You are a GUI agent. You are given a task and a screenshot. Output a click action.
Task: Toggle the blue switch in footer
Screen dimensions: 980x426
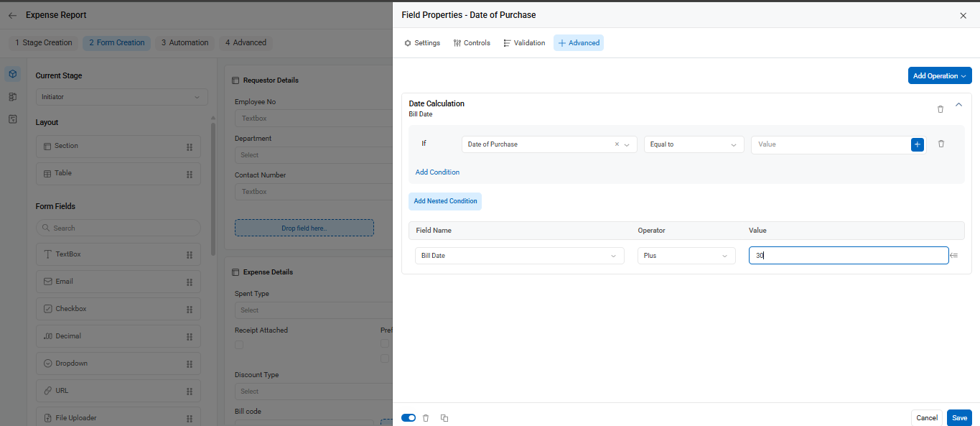(409, 417)
